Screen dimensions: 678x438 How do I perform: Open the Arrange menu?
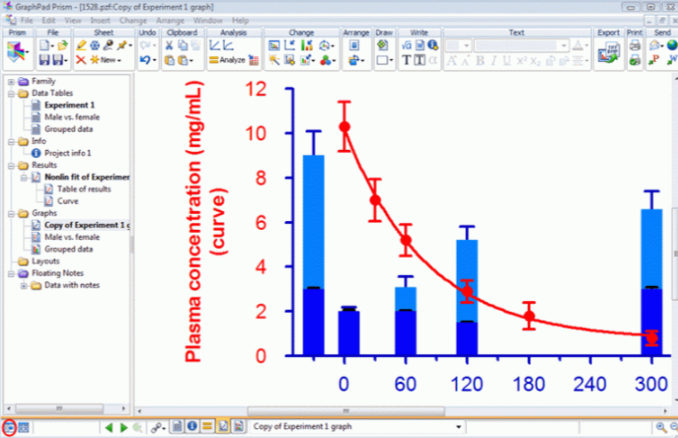[168, 20]
